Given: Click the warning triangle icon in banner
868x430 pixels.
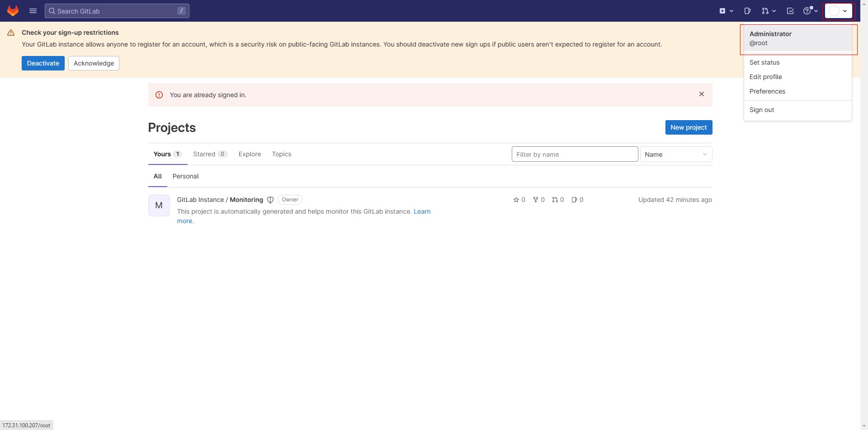Looking at the screenshot, I should click(11, 33).
